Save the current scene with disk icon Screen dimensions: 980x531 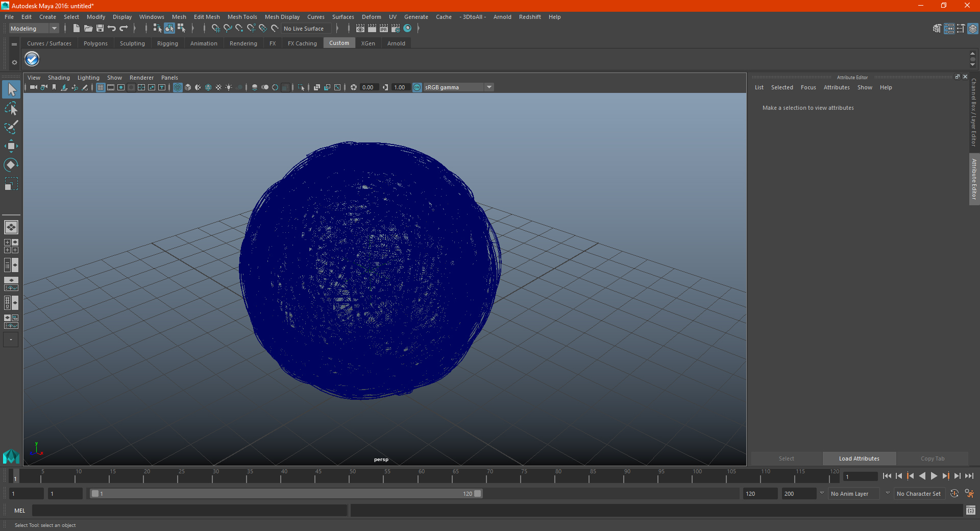tap(100, 29)
